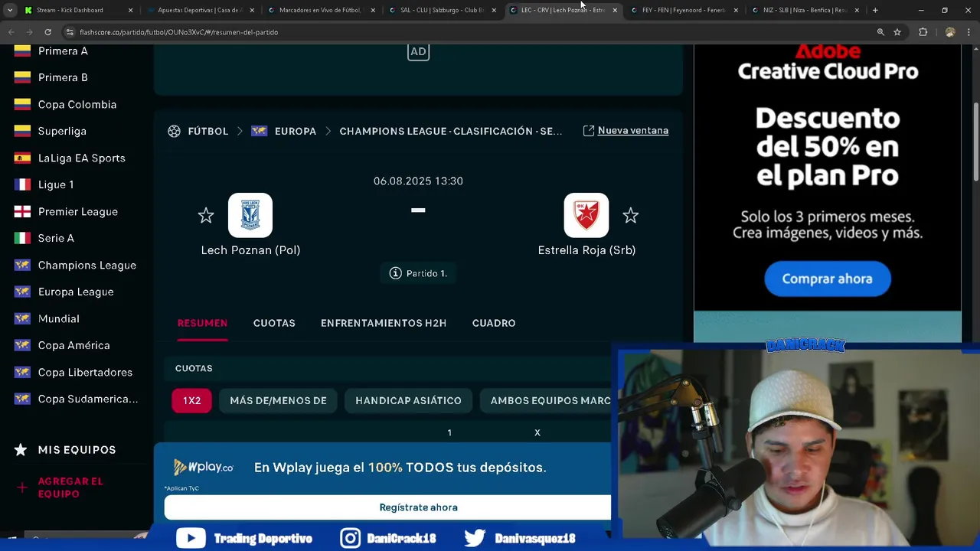Click the Comprar ahora Adobe ad button
The width and height of the screenshot is (980, 551).
827,279
